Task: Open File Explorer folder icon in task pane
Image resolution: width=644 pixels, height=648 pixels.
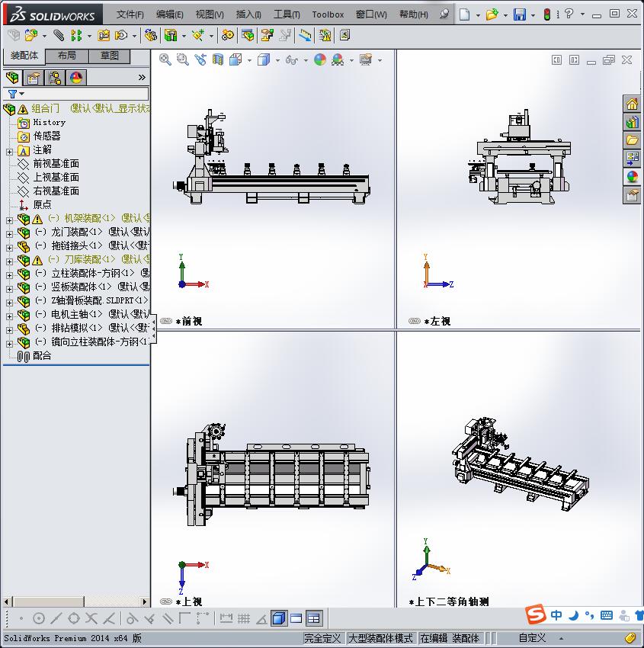Action: point(632,140)
